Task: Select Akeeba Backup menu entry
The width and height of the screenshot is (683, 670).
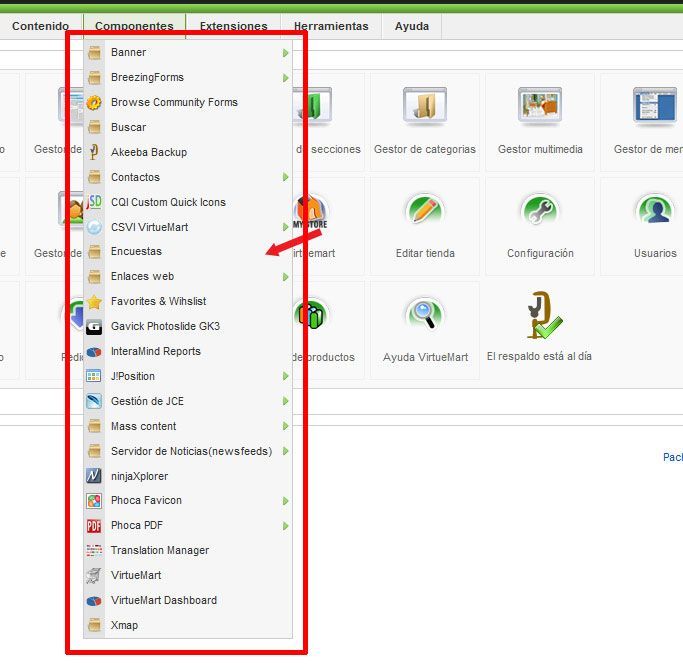Action: tap(188, 152)
